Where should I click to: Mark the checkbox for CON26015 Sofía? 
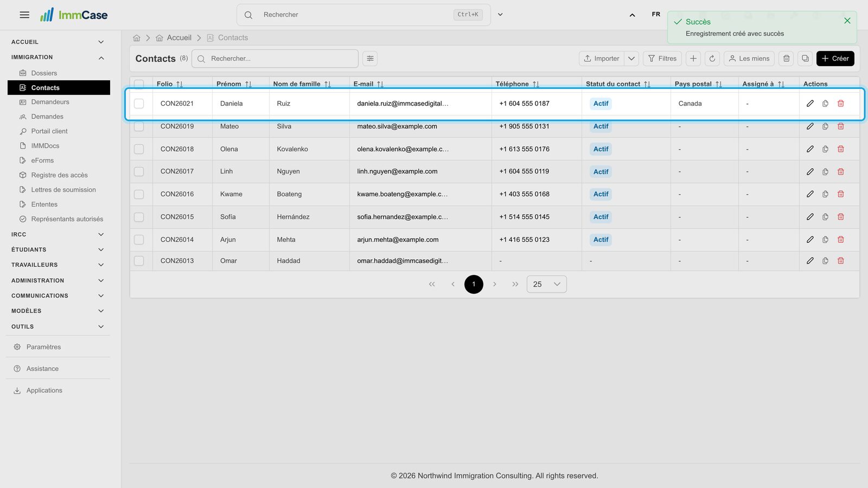click(139, 217)
